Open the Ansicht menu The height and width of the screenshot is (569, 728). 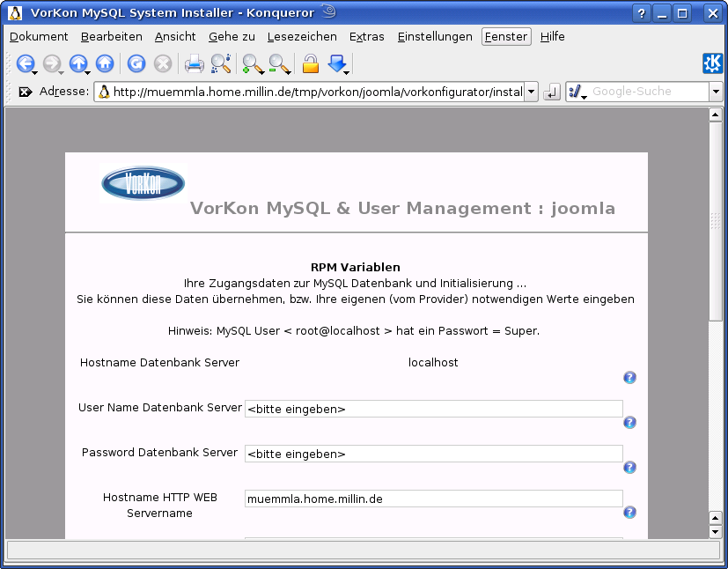[x=175, y=37]
